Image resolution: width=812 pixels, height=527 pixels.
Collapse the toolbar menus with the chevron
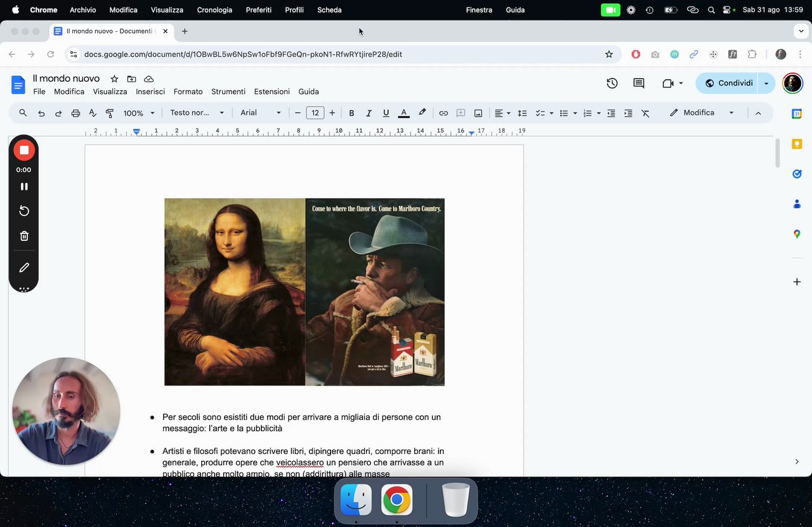point(758,113)
